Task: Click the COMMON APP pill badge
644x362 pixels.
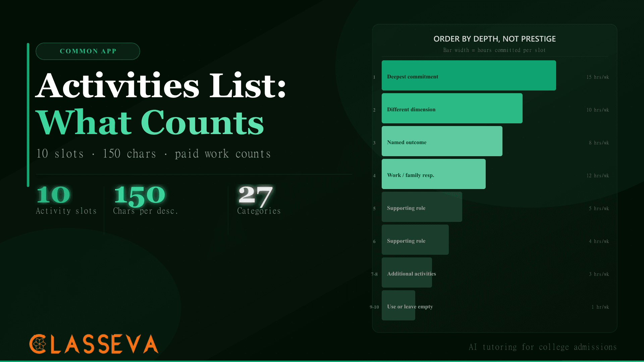Action: [x=88, y=51]
